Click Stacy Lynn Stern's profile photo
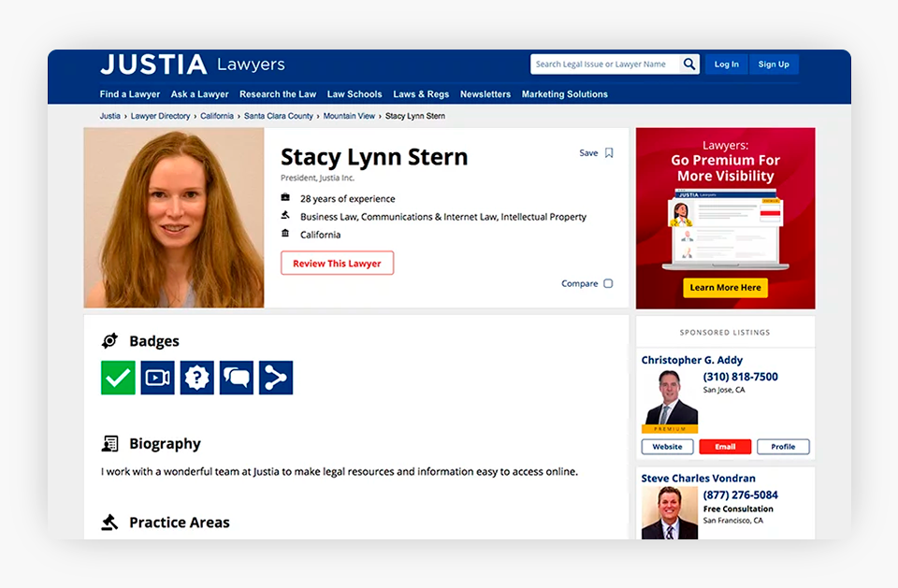898x588 pixels. (174, 219)
